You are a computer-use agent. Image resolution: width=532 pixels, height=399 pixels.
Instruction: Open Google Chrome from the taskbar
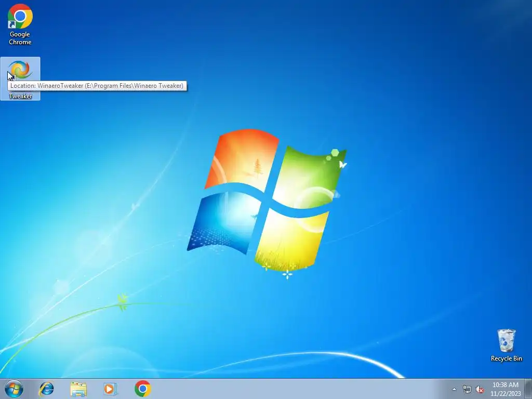(x=142, y=389)
